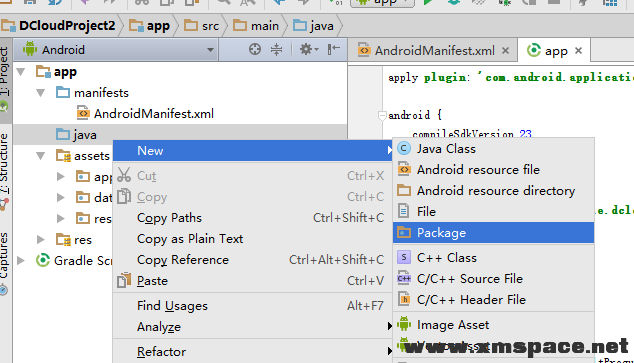The height and width of the screenshot is (363, 634).
Task: Create new Android resource file
Action: coord(493,170)
